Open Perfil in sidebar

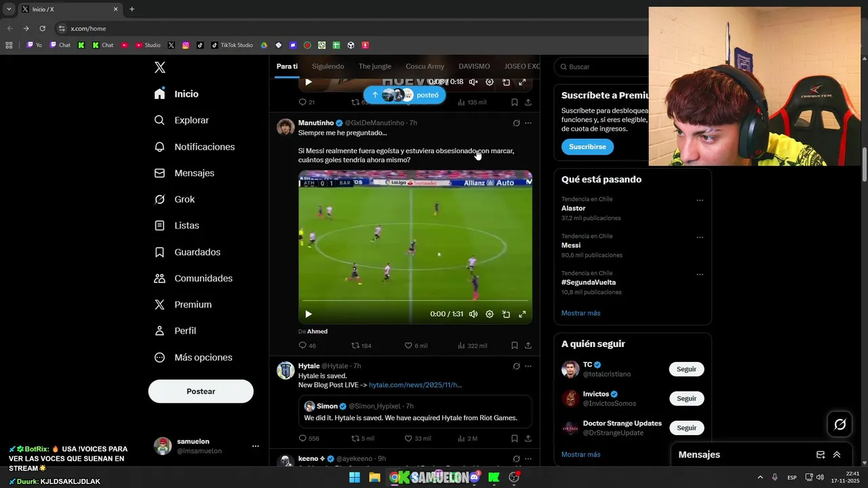pos(175,331)
